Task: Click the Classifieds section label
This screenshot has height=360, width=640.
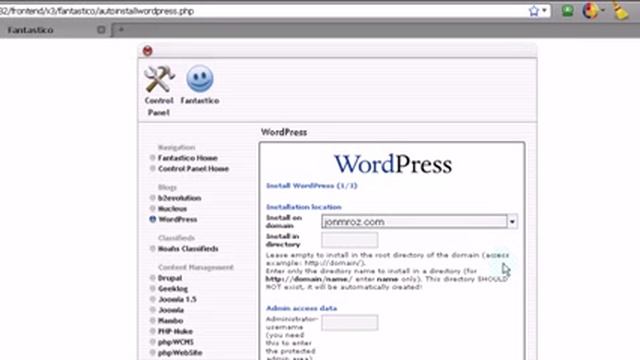Action: pos(176,238)
